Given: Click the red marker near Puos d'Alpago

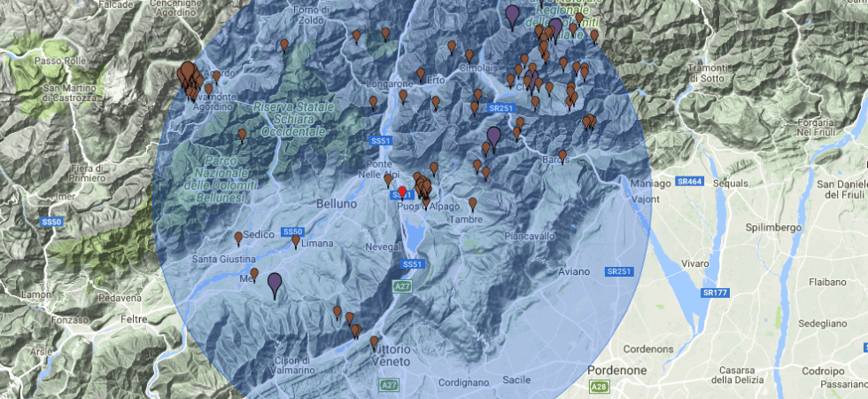Looking at the screenshot, I should [401, 192].
